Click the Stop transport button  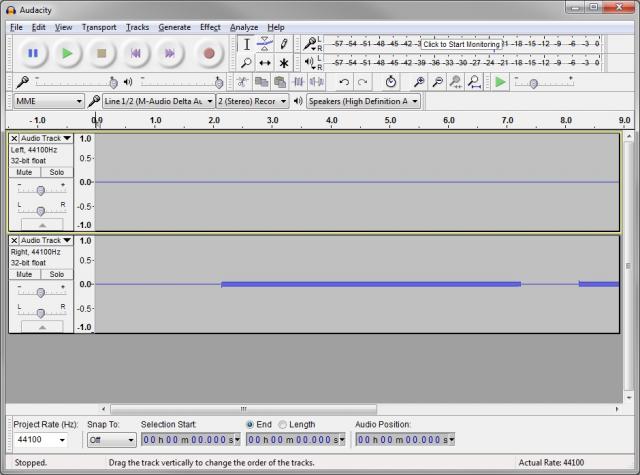tap(101, 53)
